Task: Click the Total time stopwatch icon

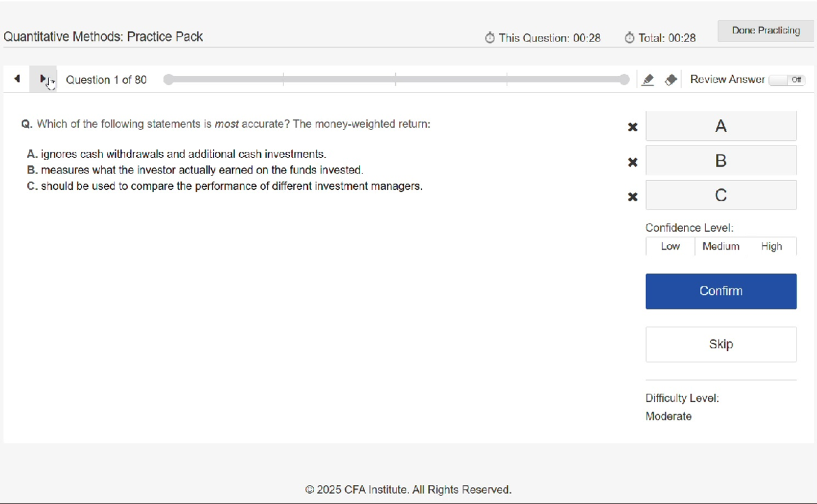Action: click(630, 38)
